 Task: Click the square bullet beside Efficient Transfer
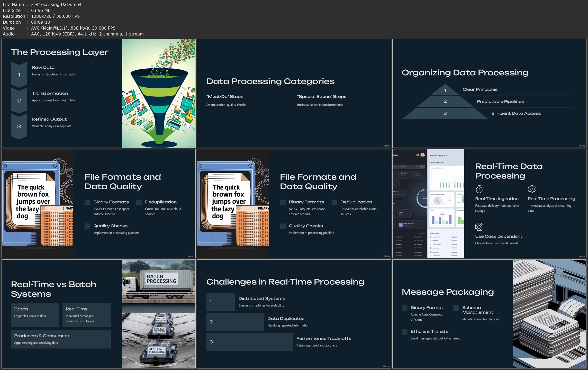[404, 332]
